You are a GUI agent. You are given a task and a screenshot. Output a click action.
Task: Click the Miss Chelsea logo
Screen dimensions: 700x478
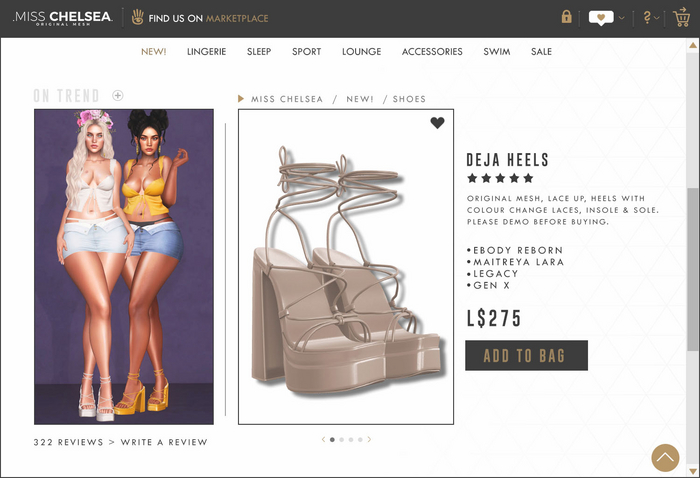pyautogui.click(x=62, y=18)
